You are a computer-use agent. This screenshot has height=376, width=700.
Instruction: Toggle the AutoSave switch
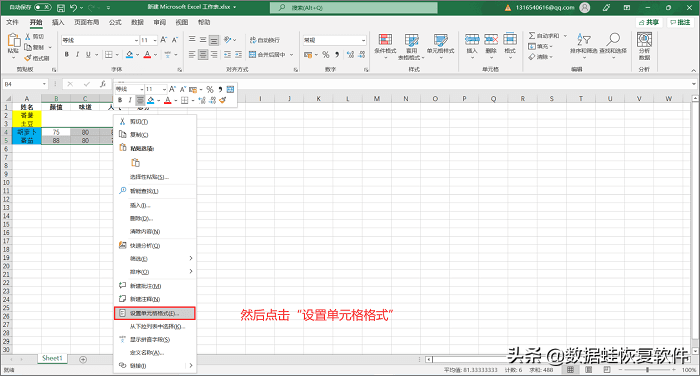(x=42, y=8)
